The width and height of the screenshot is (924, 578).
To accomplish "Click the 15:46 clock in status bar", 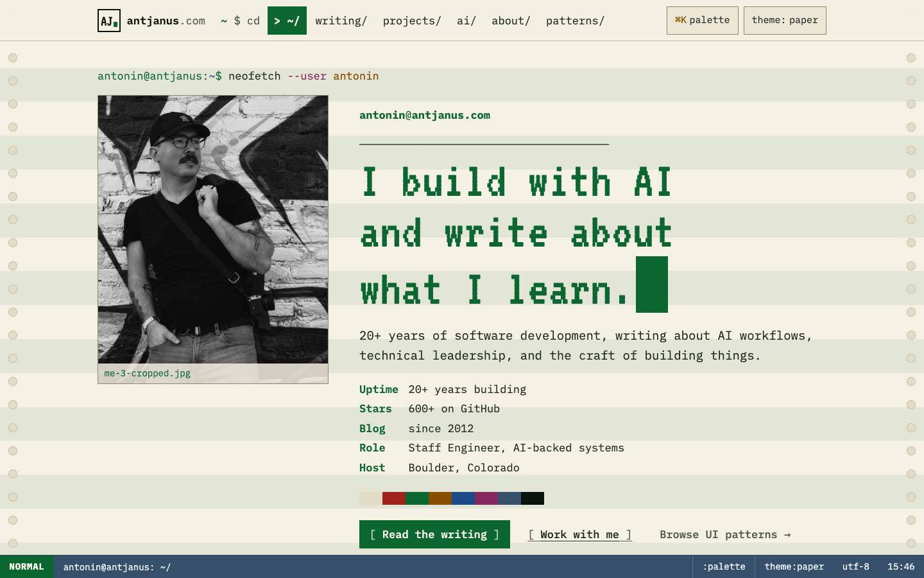I will 901,566.
